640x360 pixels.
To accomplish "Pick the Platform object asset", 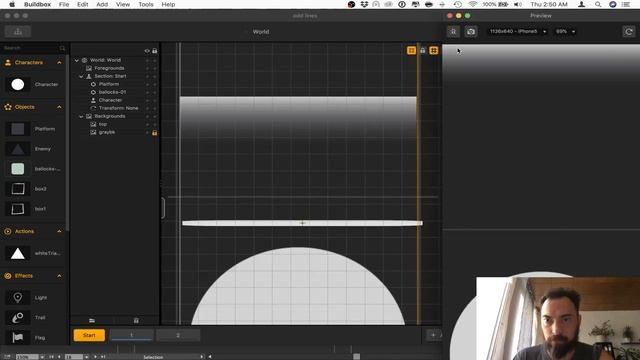I will (18, 129).
